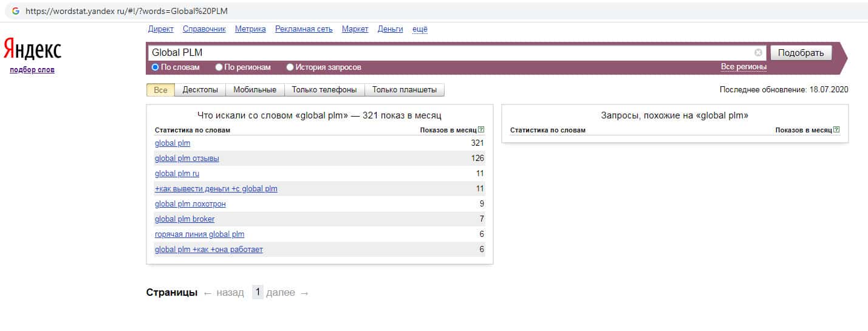Click help icon in similar queries table header
The image size is (868, 331).
pyautogui.click(x=836, y=129)
